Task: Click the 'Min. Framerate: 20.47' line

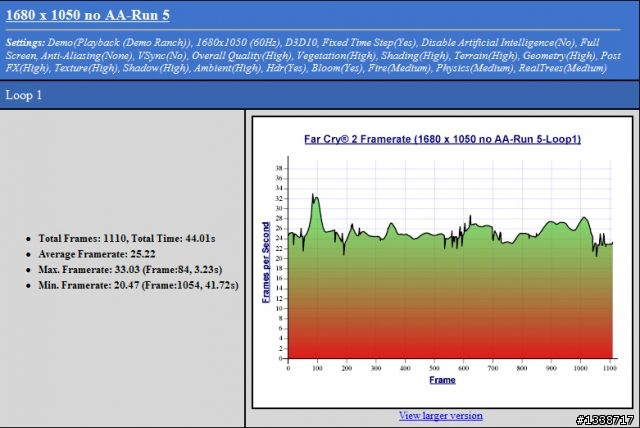Action: [138, 285]
